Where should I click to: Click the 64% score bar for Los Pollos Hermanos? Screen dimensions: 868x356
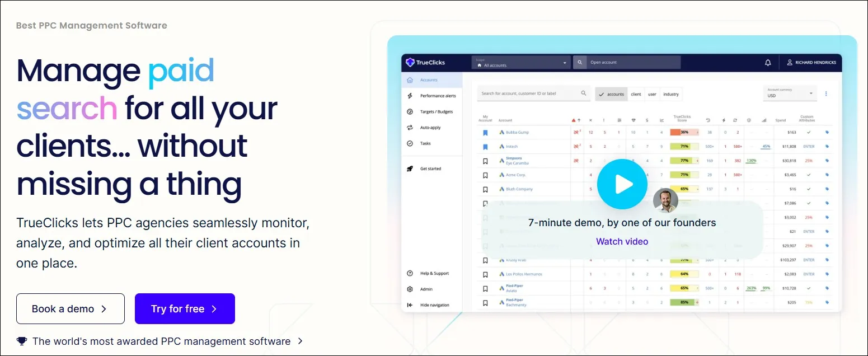coord(684,274)
